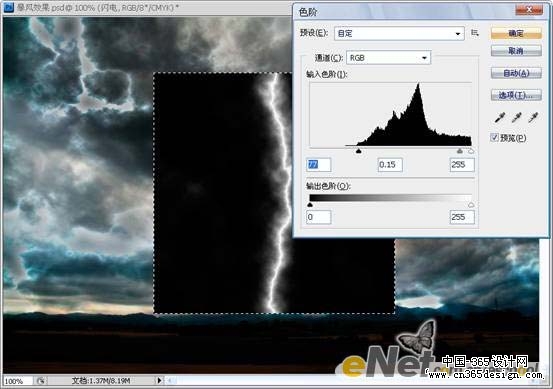The width and height of the screenshot is (553, 389).
Task: Click the status bar preview icon beside 100%
Action: coord(41,381)
